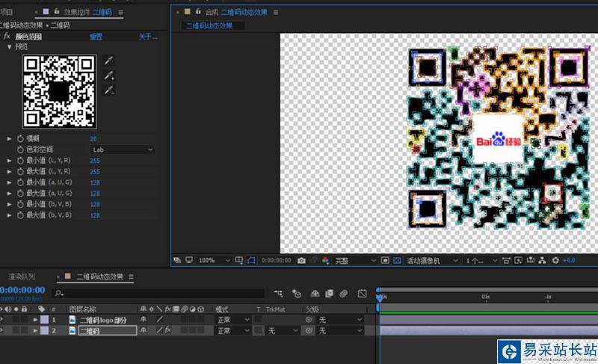Image resolution: width=598 pixels, height=364 pixels.
Task: Toggle hide shy layers icon
Action: coord(315,294)
